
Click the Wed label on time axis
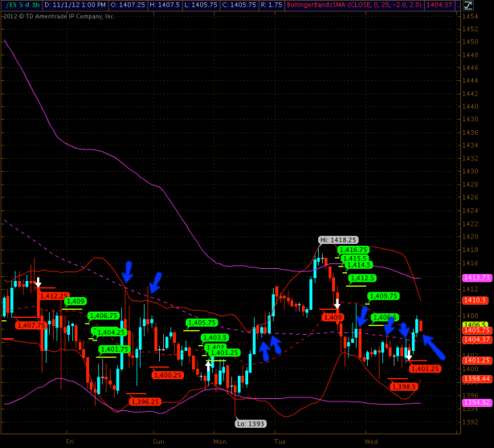pos(370,441)
